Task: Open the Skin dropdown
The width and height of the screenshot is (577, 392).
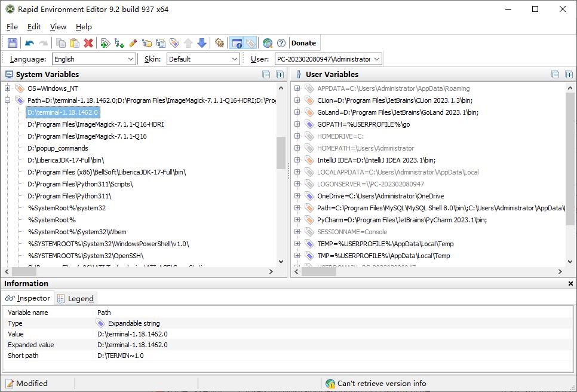Action: (x=234, y=59)
